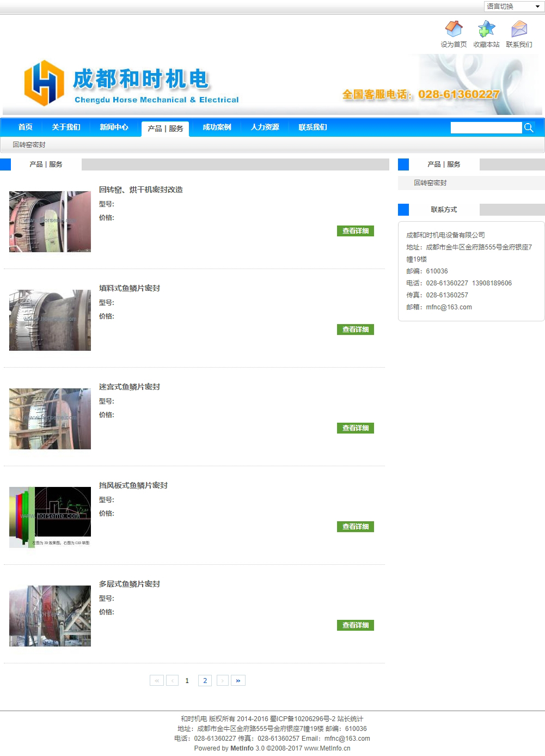Screen dimensions: 545x756
Task: Open the 关于我们 navigation menu item
Action: coord(66,127)
